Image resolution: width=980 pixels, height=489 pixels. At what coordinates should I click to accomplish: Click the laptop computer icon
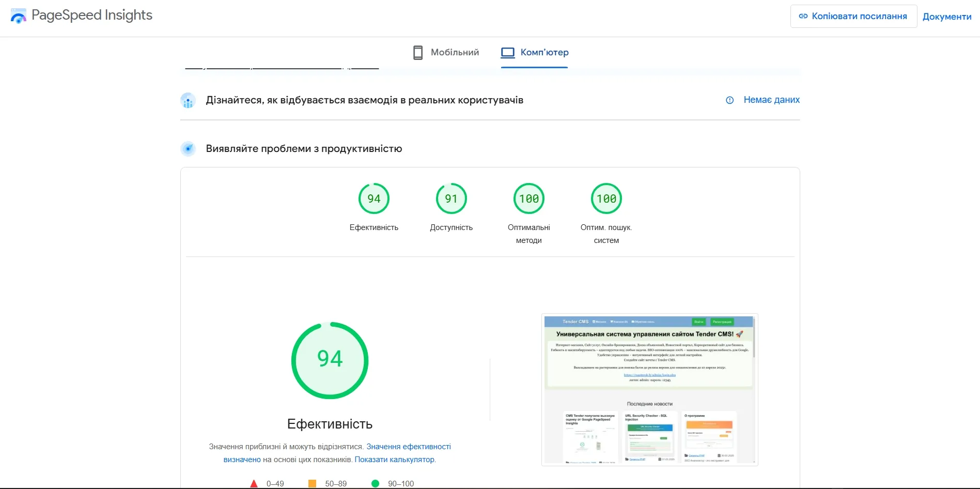(508, 52)
